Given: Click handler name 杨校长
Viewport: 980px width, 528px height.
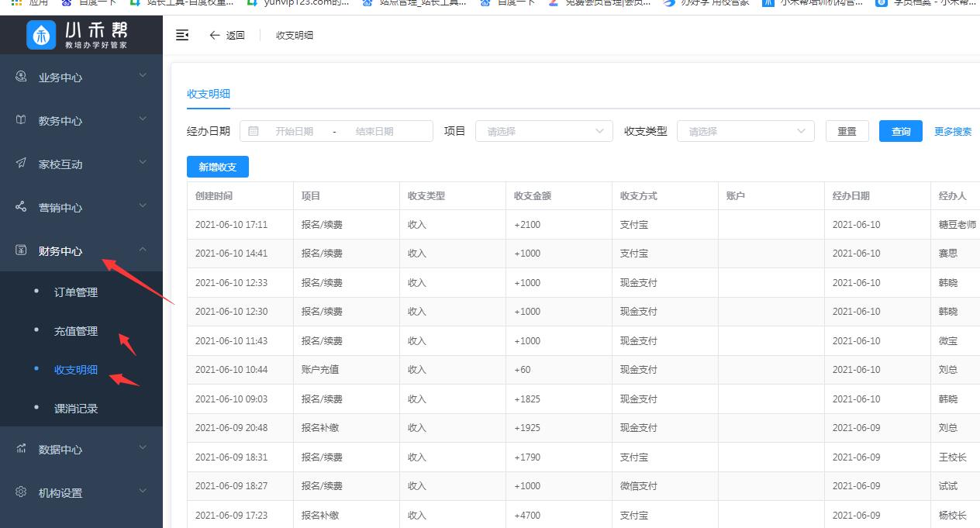Looking at the screenshot, I should click(x=953, y=515).
